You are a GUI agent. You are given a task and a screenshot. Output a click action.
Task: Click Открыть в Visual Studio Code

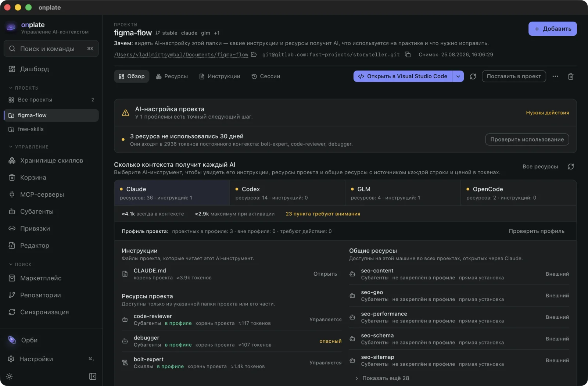coord(403,76)
